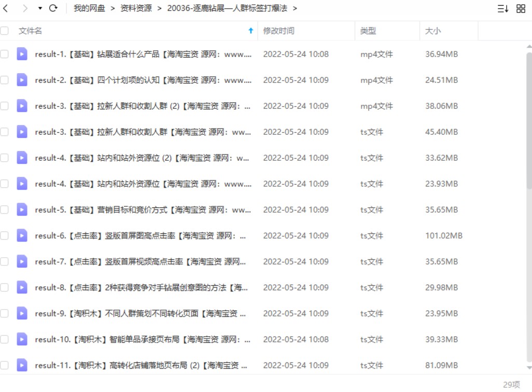Check the box for result-1 钻展适合什么产品
The height and width of the screenshot is (392, 532).
(5, 54)
